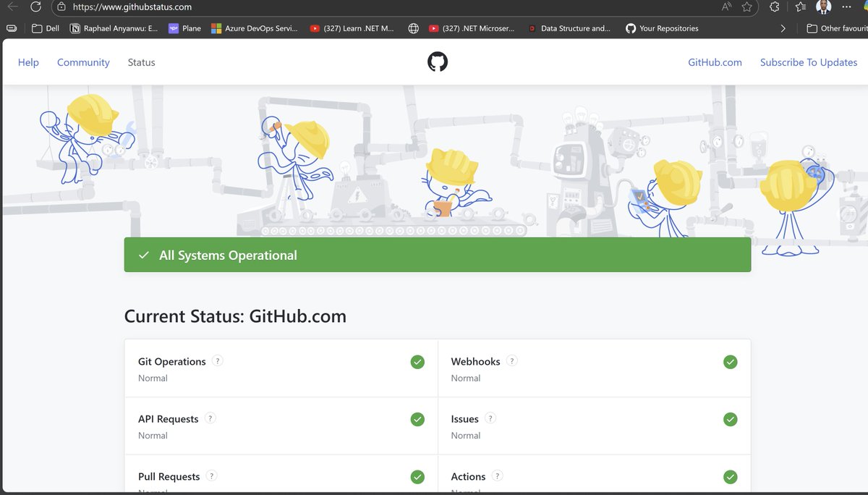
Task: Open the Data Structure and... bookmark
Action: 569,28
